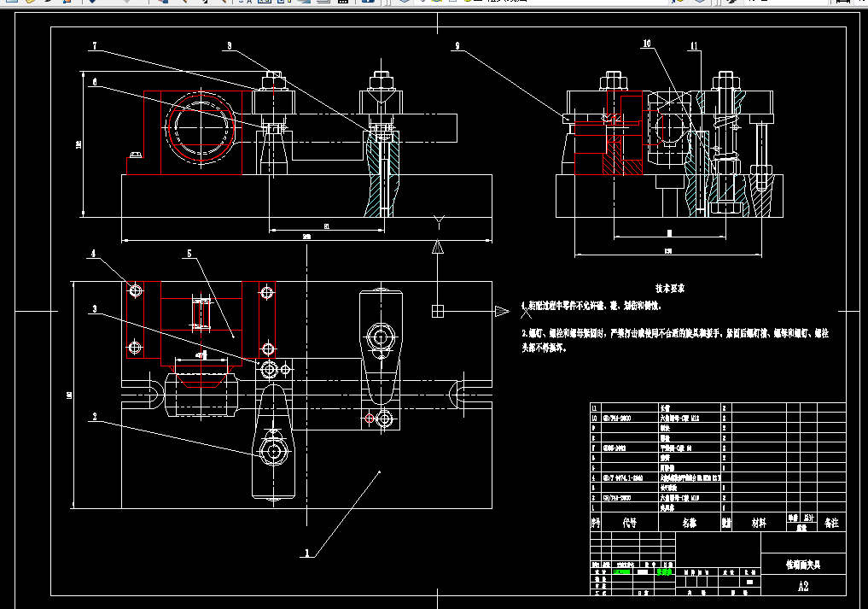The height and width of the screenshot is (609, 868).
Task: Select balloon number 11 label
Action: tap(694, 45)
